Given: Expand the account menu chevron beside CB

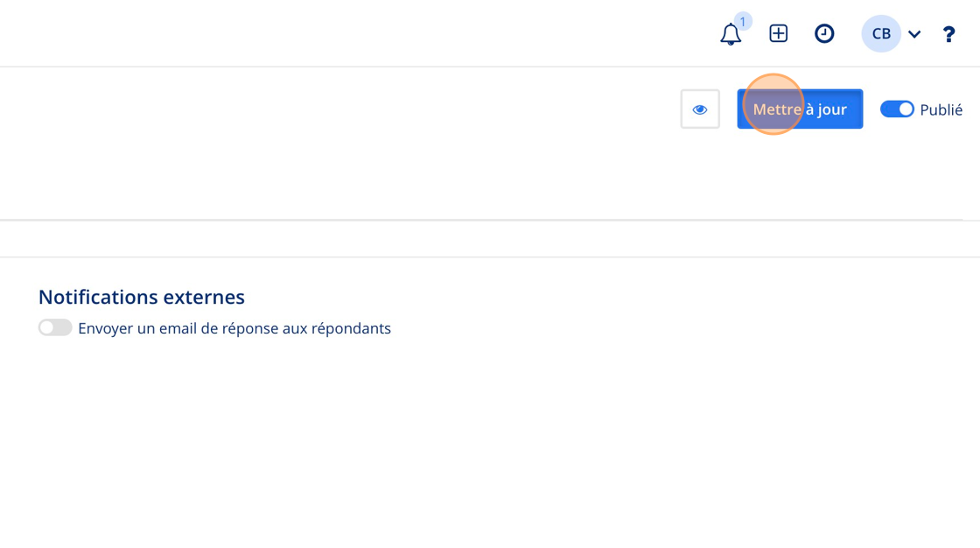Looking at the screenshot, I should click(x=914, y=34).
